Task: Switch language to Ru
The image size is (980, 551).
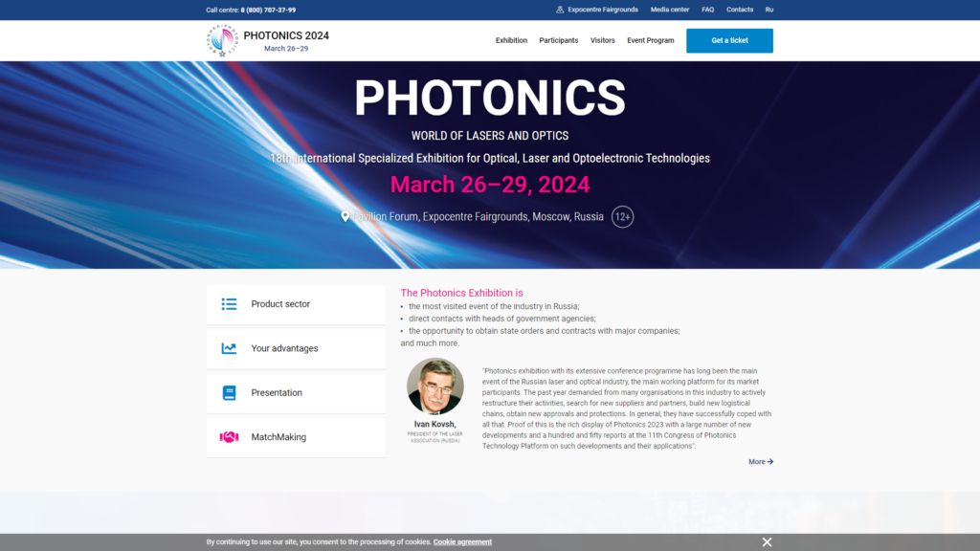Action: (768, 10)
